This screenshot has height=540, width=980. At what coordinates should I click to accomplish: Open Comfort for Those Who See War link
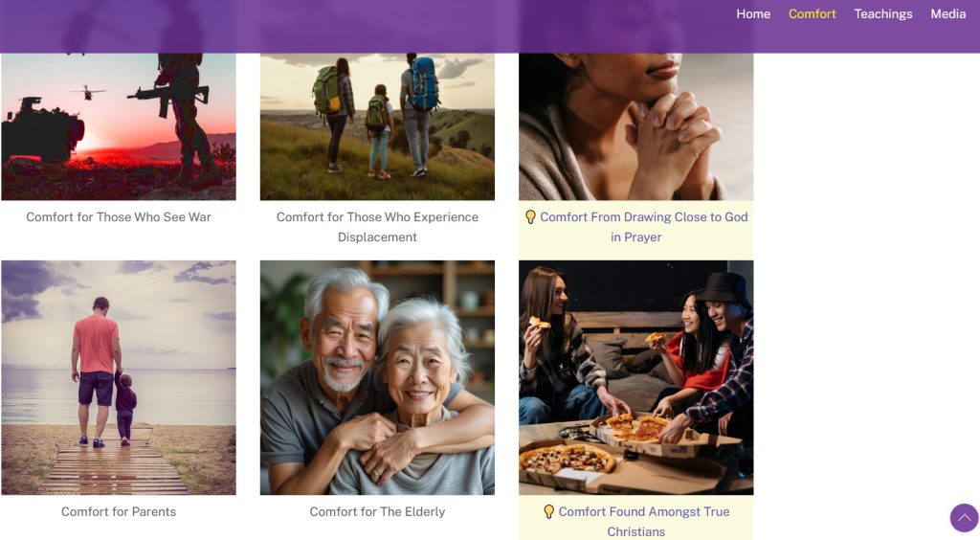click(119, 217)
